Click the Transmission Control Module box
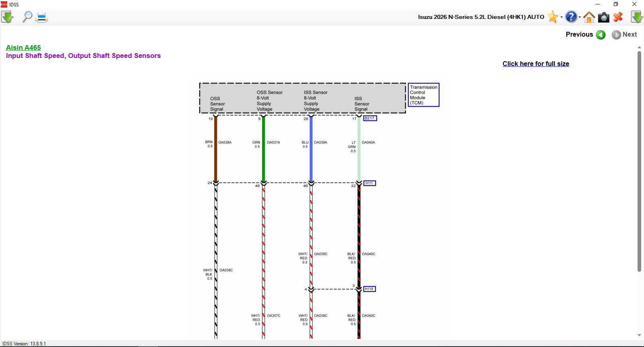The width and height of the screenshot is (644, 347). (x=424, y=95)
